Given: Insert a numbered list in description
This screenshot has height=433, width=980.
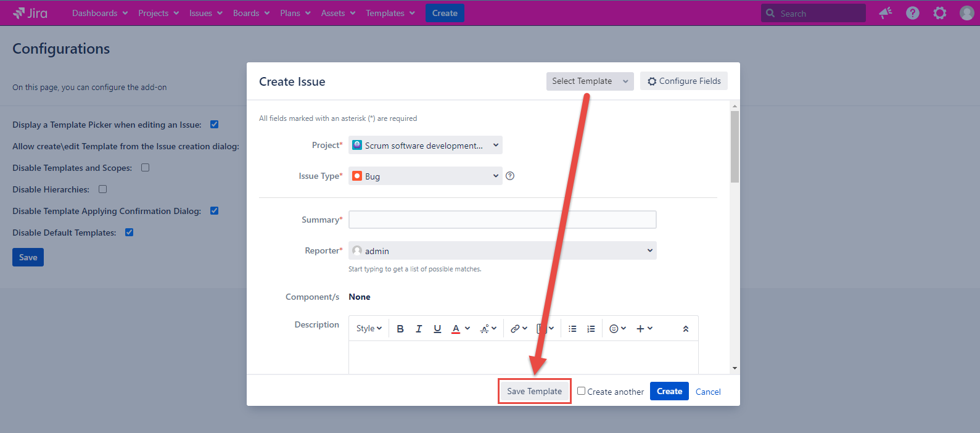Looking at the screenshot, I should coord(591,329).
